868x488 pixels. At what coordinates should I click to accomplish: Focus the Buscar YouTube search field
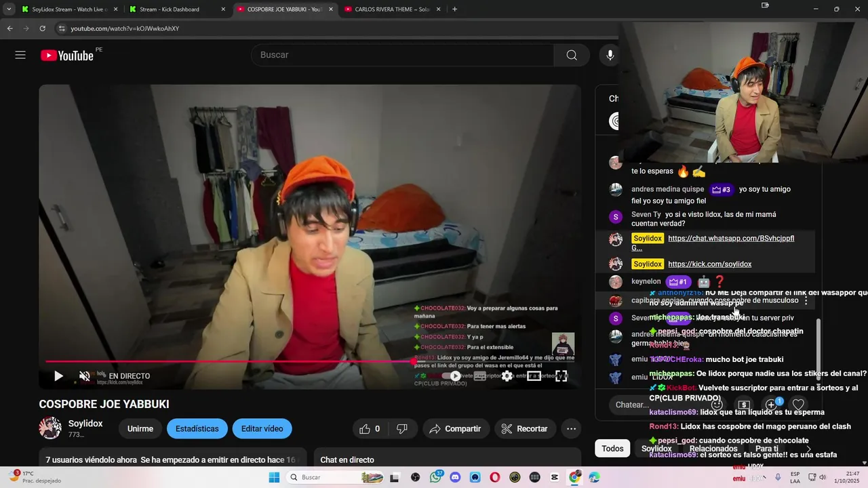[403, 55]
